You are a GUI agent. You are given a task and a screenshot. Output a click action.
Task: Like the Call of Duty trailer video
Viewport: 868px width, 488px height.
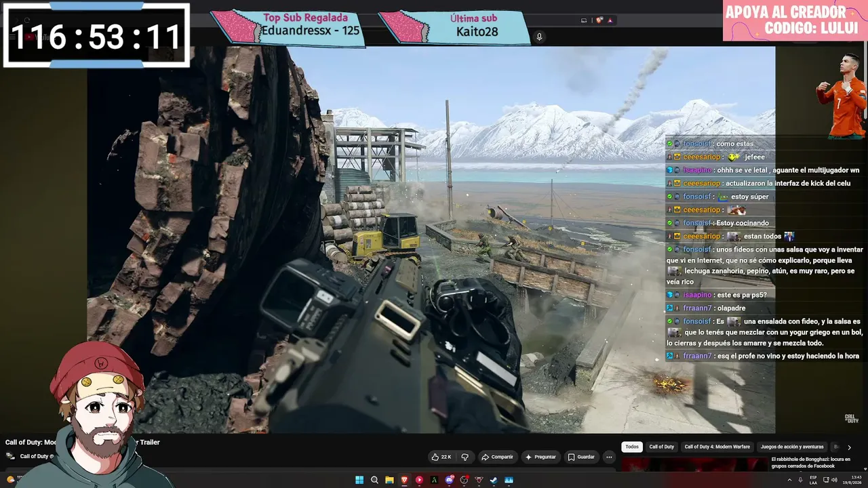pyautogui.click(x=441, y=457)
